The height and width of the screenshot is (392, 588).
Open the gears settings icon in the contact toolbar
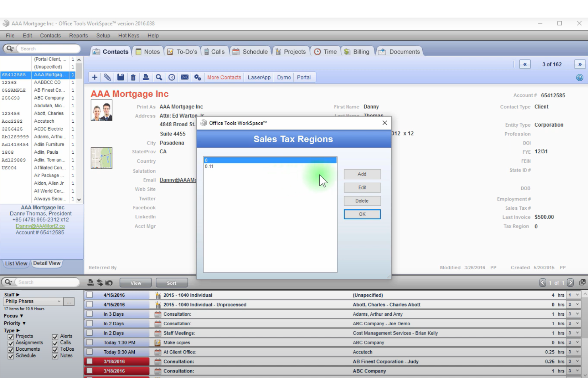(x=197, y=77)
